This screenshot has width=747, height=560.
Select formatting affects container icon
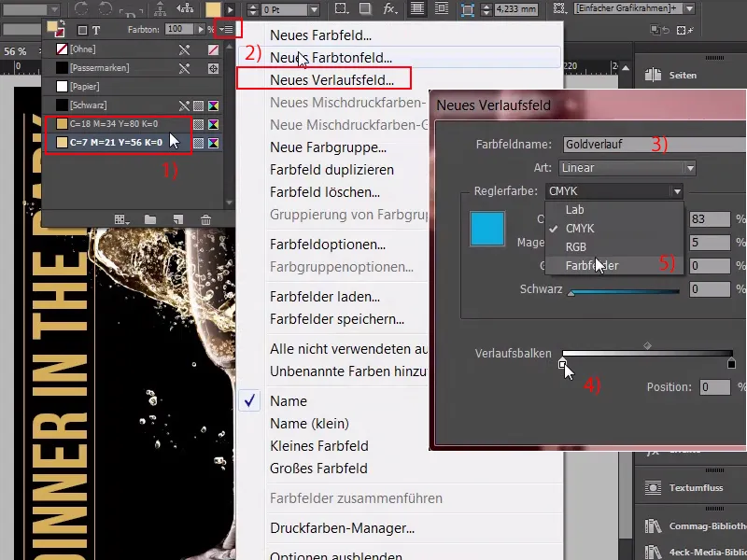[x=82, y=31]
